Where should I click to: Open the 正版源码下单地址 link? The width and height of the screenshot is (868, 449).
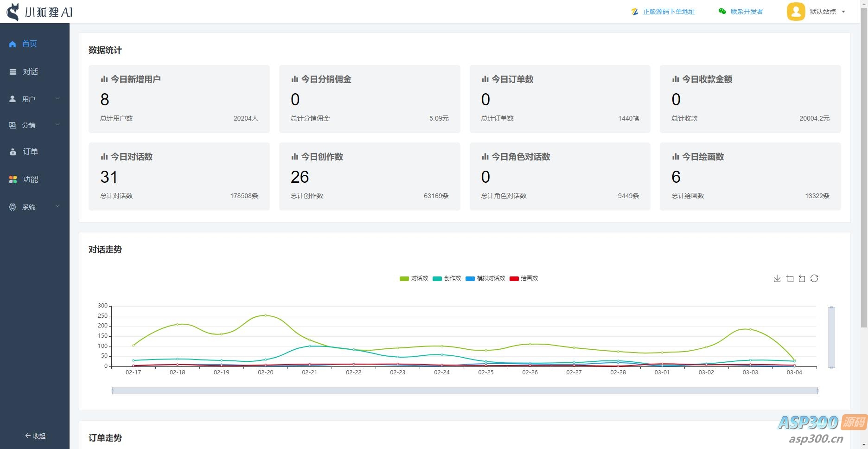coord(668,12)
